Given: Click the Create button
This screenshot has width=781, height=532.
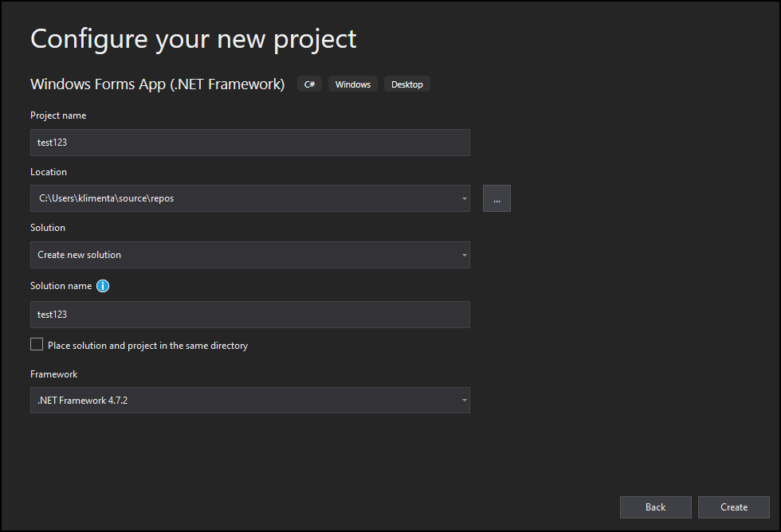Looking at the screenshot, I should point(734,507).
